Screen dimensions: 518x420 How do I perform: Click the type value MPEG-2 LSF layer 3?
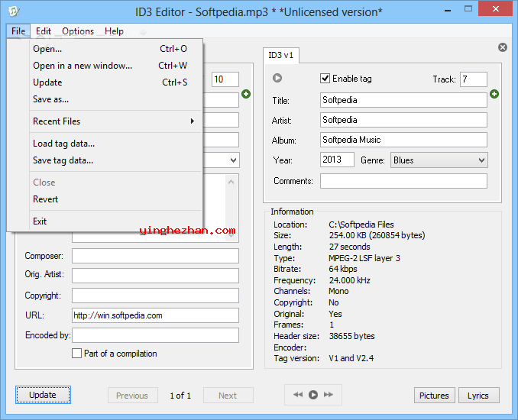[x=364, y=258]
